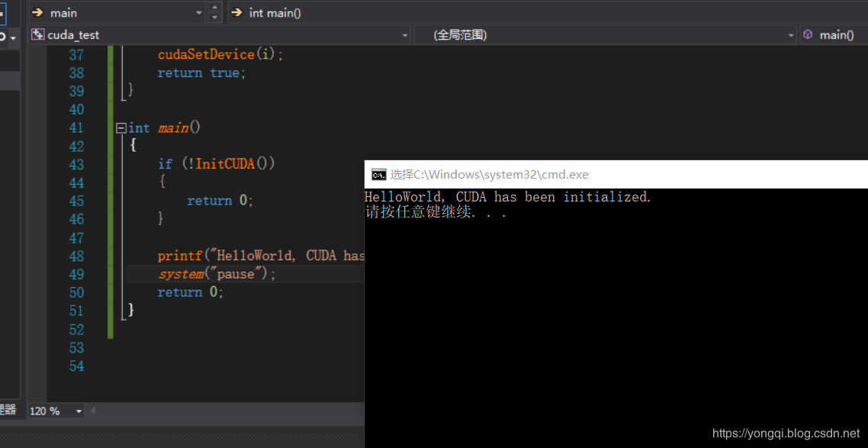
Task: Click the yellow arrow icon beside main
Action: [37, 13]
